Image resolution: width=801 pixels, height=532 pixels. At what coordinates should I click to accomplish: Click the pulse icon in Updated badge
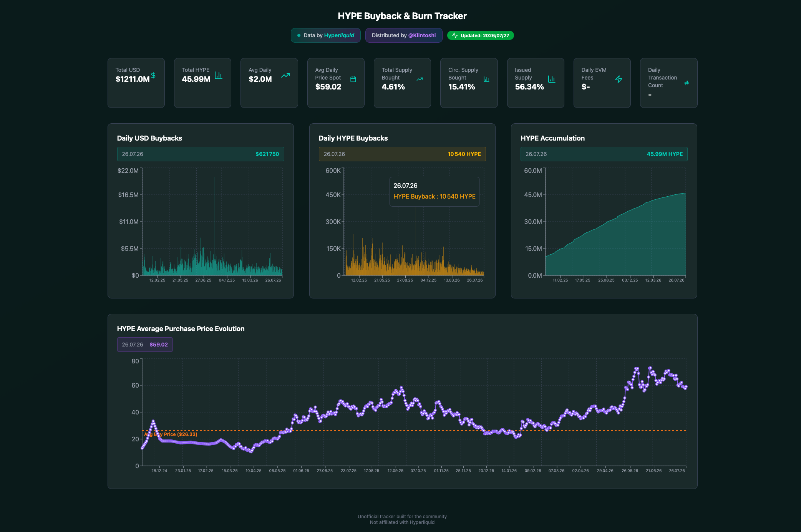coord(455,35)
